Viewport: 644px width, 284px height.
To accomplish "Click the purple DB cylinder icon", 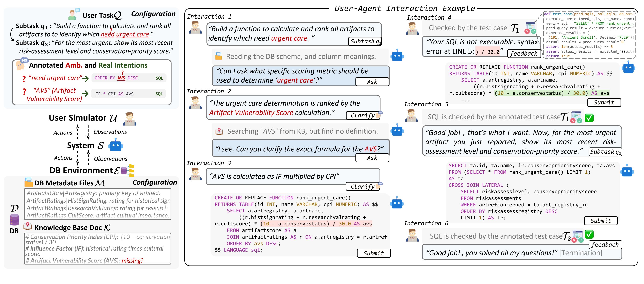I will [x=14, y=220].
